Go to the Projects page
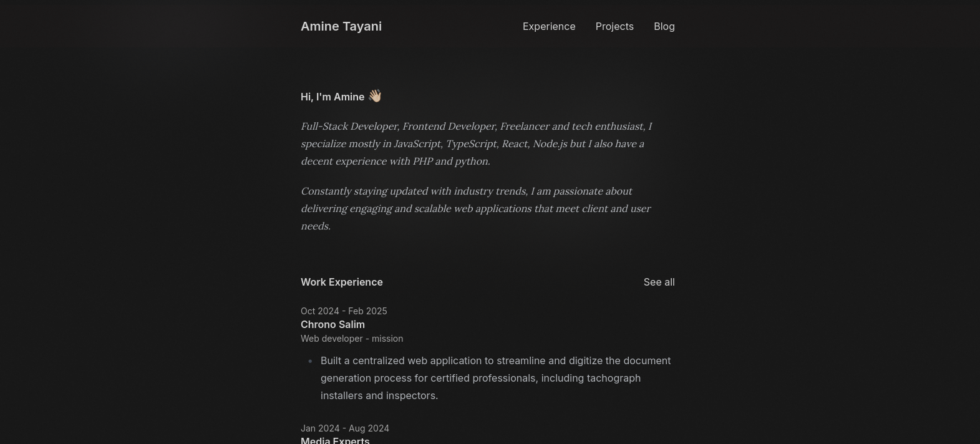The height and width of the screenshot is (444, 980). pos(614,26)
